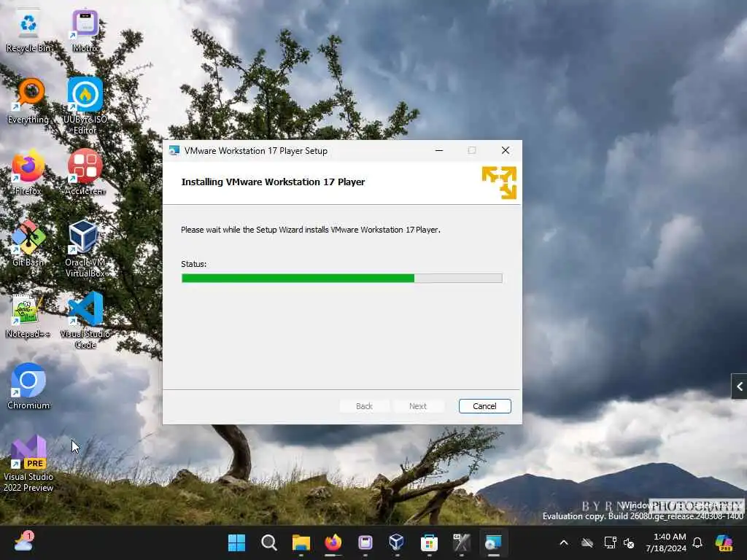The image size is (747, 560).
Task: Click the cloud sync tray icon
Action: 587,542
